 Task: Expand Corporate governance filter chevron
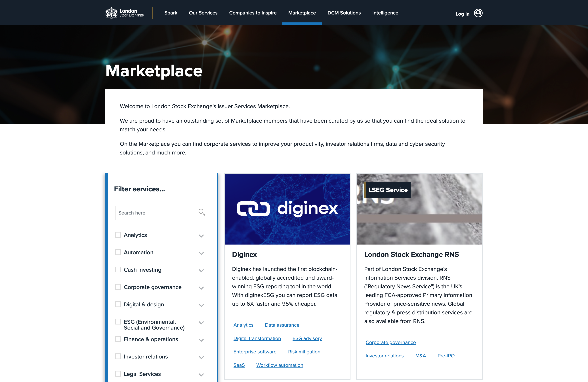pyautogui.click(x=201, y=288)
